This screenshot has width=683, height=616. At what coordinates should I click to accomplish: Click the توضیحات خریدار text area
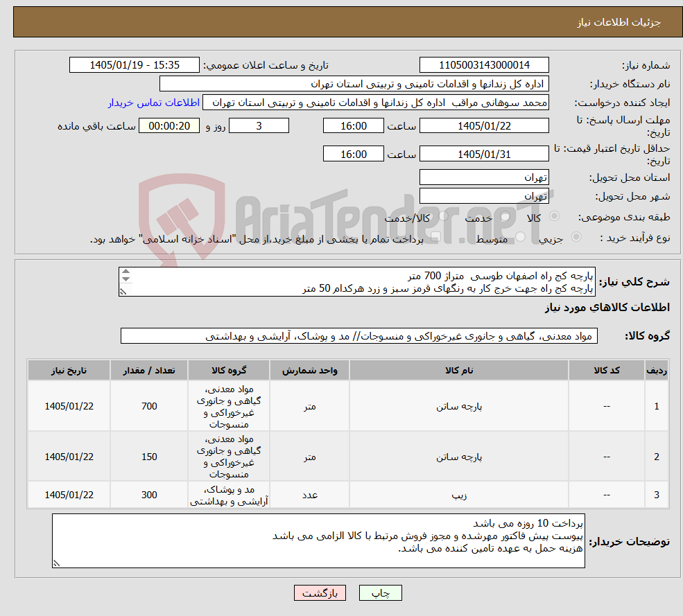click(x=318, y=540)
